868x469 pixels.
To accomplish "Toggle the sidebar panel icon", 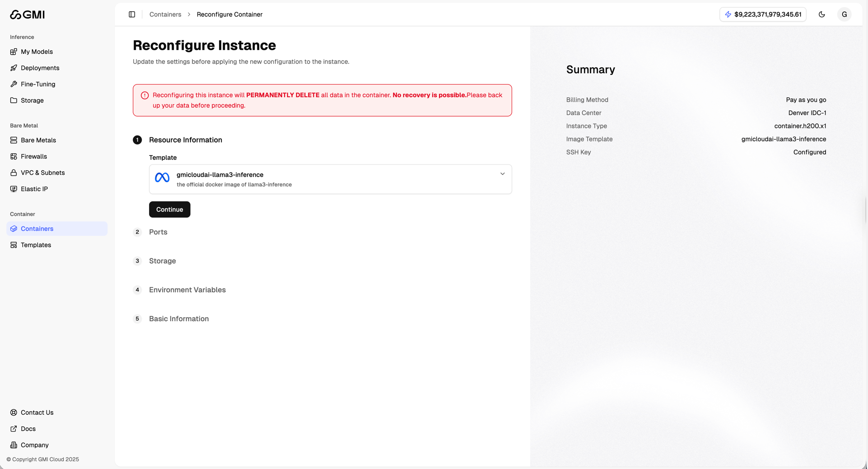I will pyautogui.click(x=132, y=14).
